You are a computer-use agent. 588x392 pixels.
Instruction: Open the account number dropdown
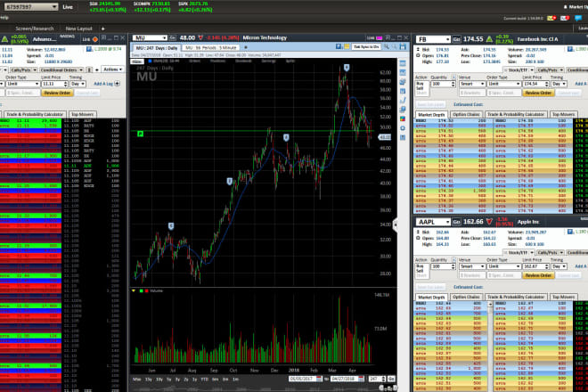point(54,7)
